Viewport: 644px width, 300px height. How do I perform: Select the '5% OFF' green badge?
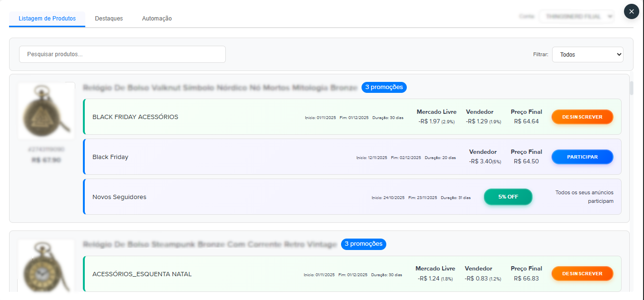point(508,196)
